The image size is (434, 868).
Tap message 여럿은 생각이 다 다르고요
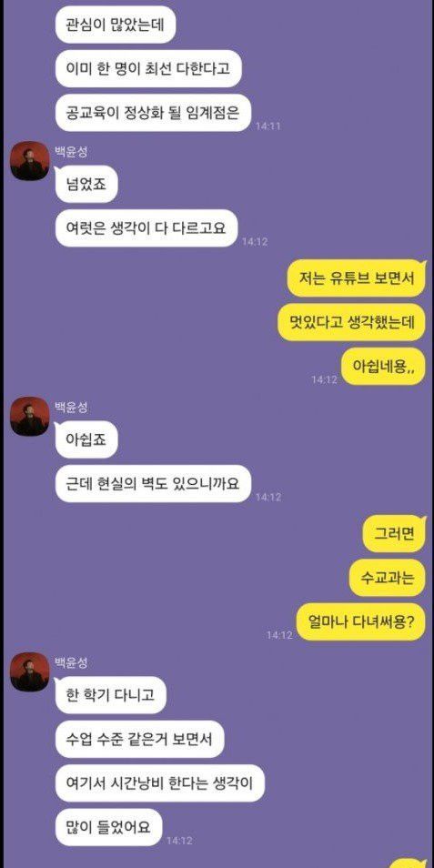coord(146,228)
